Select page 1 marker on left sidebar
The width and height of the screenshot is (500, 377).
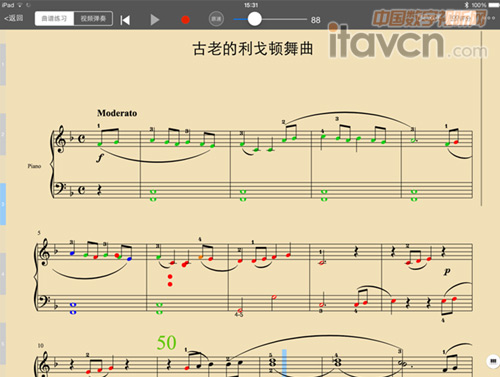tap(3, 64)
